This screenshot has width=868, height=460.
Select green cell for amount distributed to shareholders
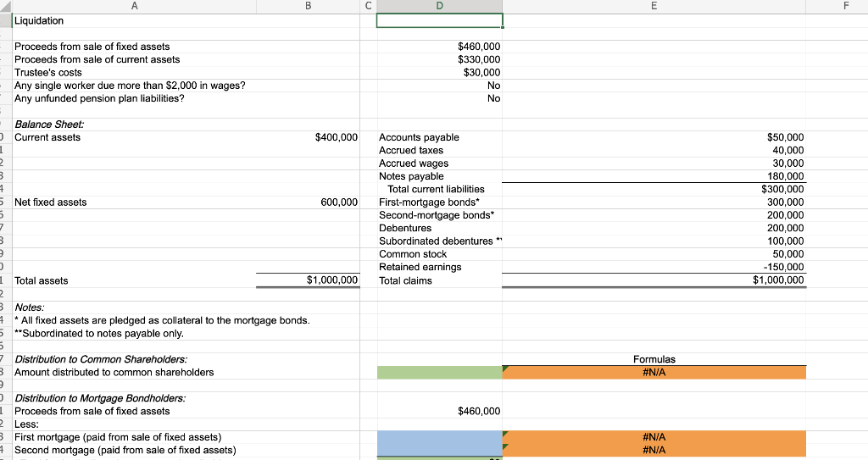pos(440,373)
